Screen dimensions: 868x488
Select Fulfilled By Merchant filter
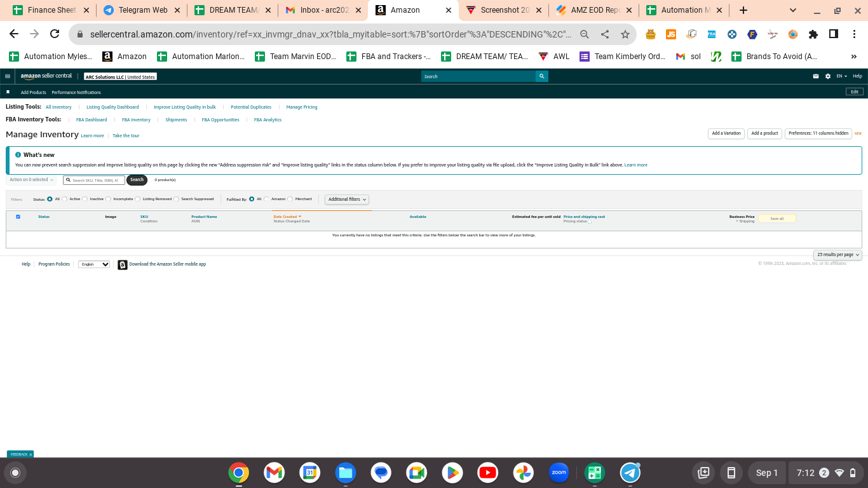coord(290,199)
